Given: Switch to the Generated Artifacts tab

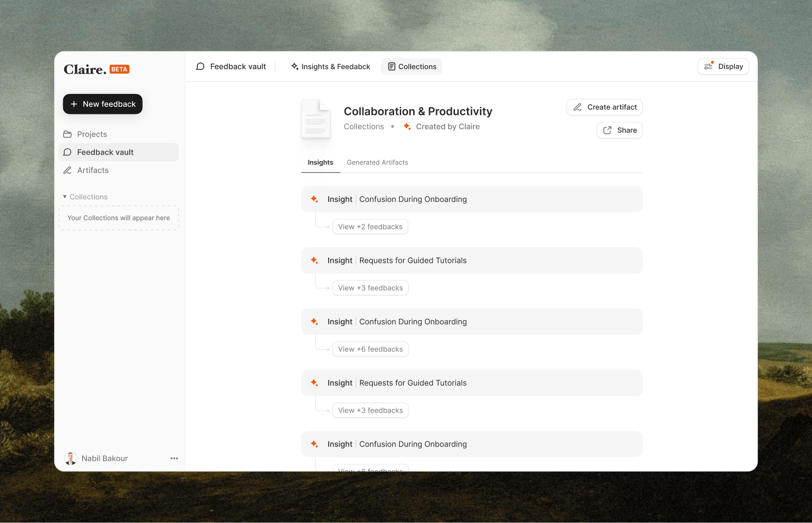Looking at the screenshot, I should coord(377,163).
